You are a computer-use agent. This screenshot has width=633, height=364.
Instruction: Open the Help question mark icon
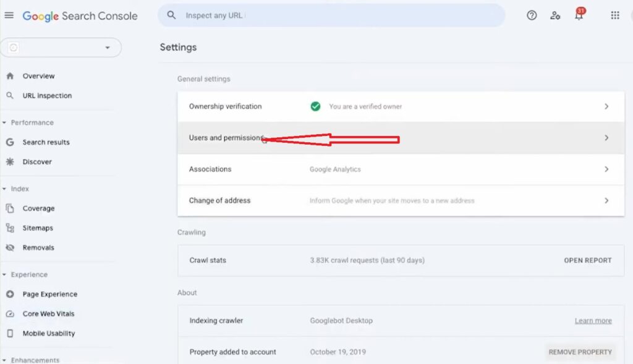tap(532, 15)
